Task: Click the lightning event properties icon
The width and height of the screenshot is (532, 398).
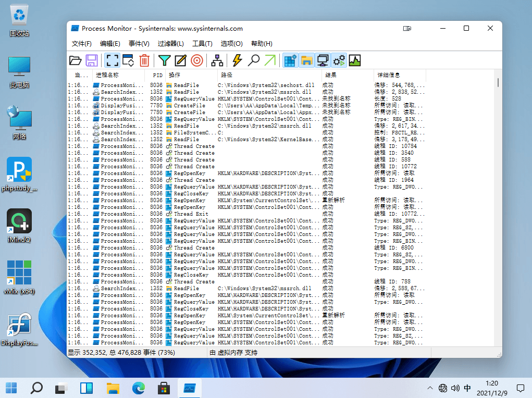Action: point(237,61)
